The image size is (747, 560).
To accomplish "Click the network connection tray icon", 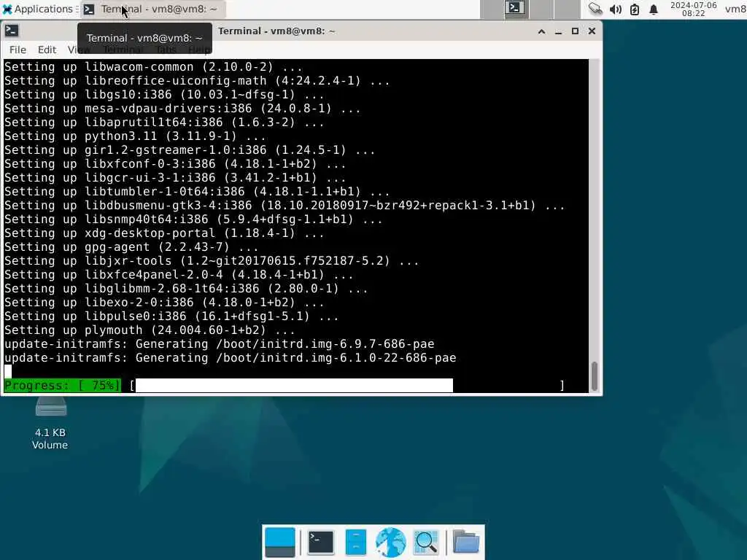I will click(x=595, y=9).
